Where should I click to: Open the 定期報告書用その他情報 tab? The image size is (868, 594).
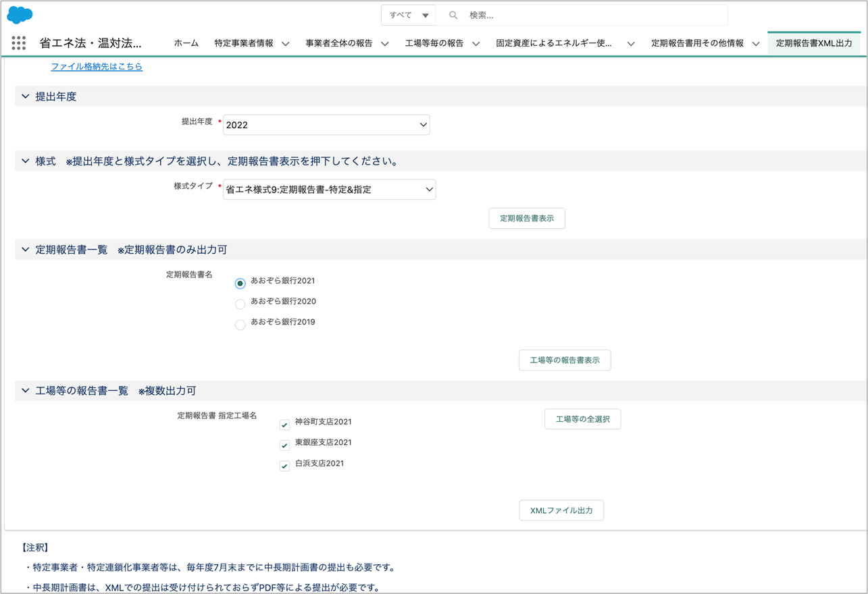point(698,43)
